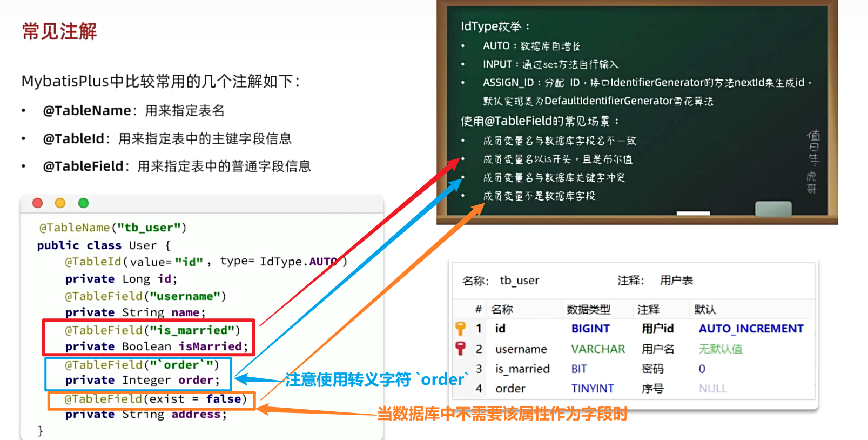Click the gold primary key icon in the id row
868x440 pixels.
pos(460,328)
